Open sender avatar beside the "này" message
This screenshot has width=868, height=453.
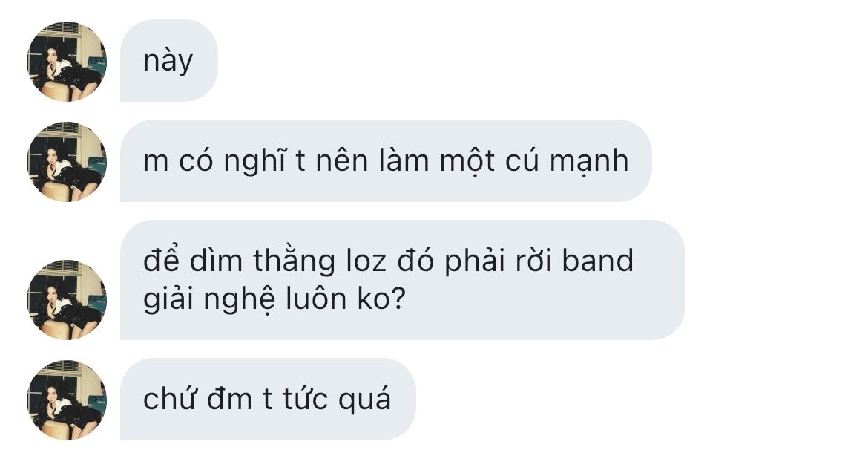[x=67, y=62]
